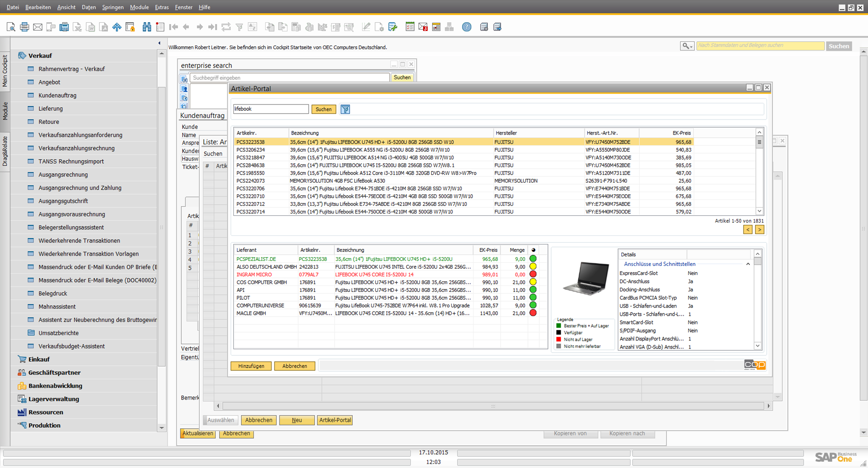Viewport: 868px width, 468px height.
Task: Click the Artikel-Portal button at bottom
Action: pos(335,420)
